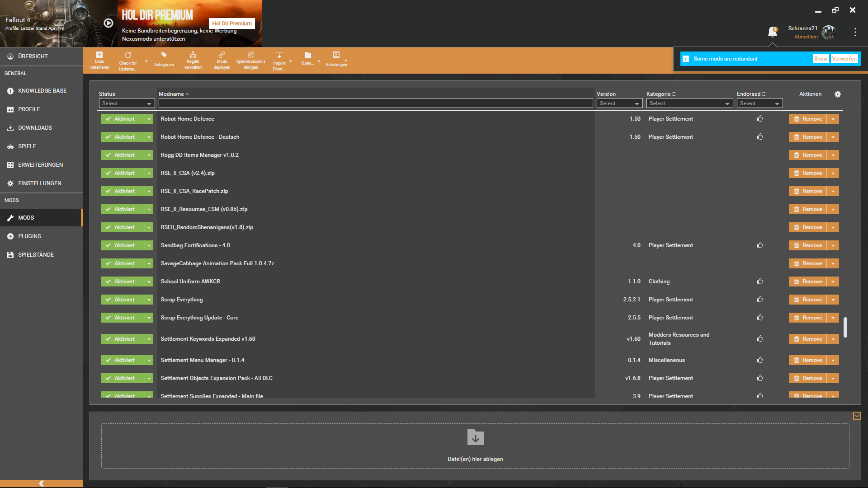The height and width of the screenshot is (488, 868).
Task: Click Show in redundant mods notification
Action: point(821,59)
